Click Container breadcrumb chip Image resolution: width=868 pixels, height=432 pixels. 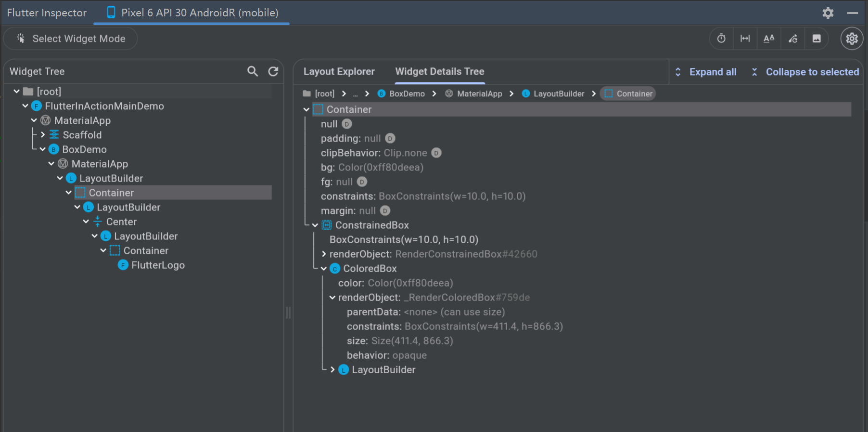(x=628, y=93)
